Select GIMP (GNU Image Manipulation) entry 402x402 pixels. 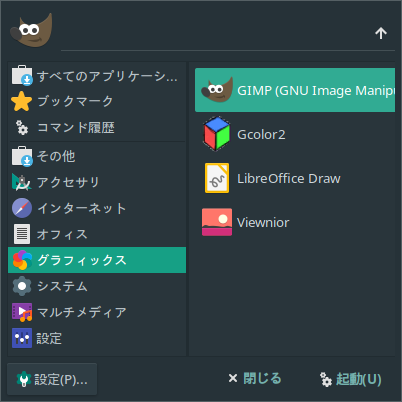tap(295, 90)
